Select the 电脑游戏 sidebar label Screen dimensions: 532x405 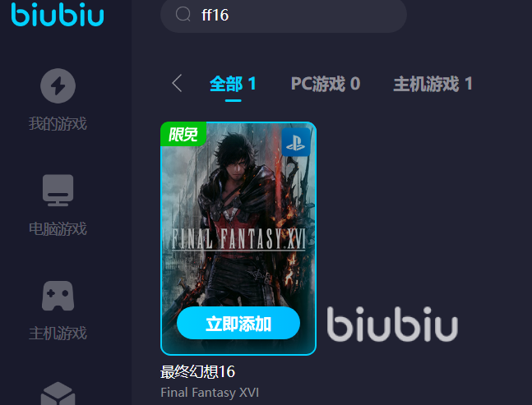point(58,228)
